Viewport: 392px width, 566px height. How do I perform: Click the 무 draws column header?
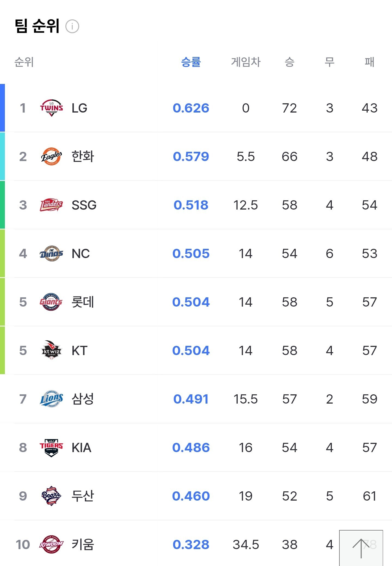coord(329,62)
